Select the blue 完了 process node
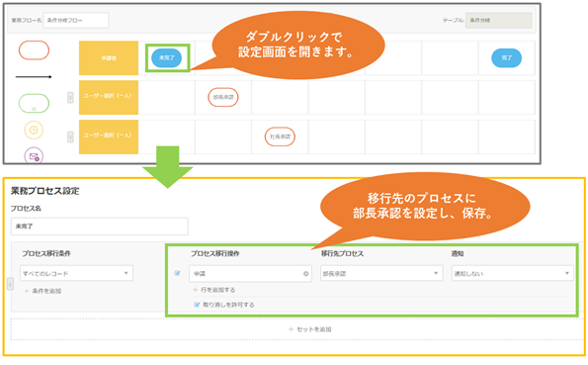The image size is (588, 365). click(x=506, y=57)
